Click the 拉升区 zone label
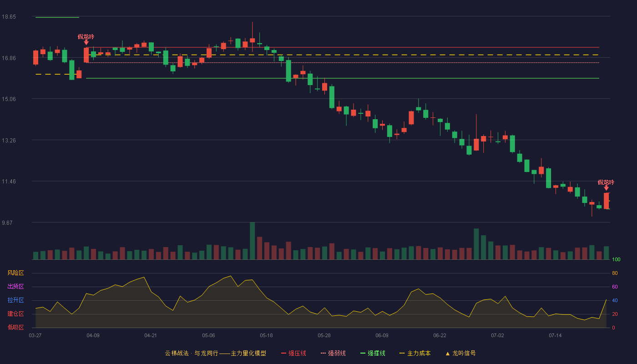 point(16,300)
